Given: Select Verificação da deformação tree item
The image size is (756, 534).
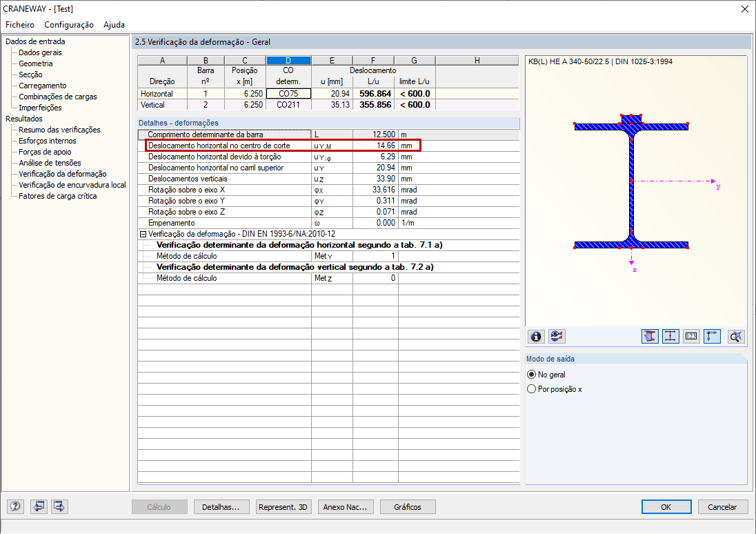Looking at the screenshot, I should click(x=63, y=174).
